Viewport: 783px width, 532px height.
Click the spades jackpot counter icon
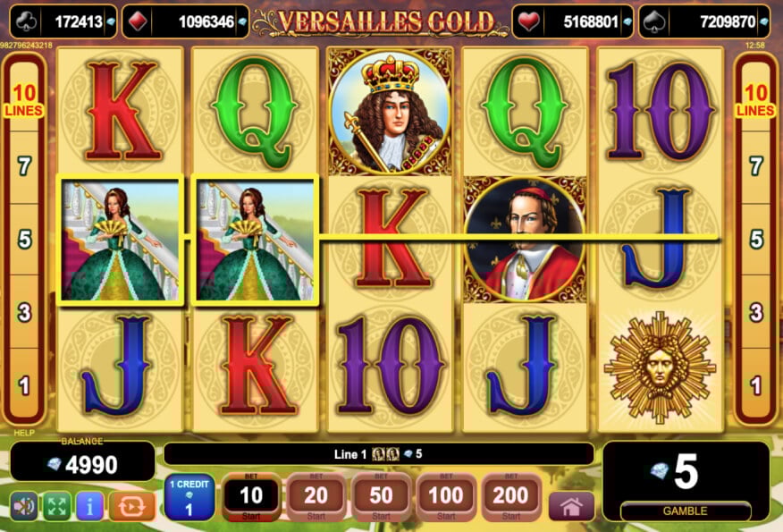tap(654, 21)
